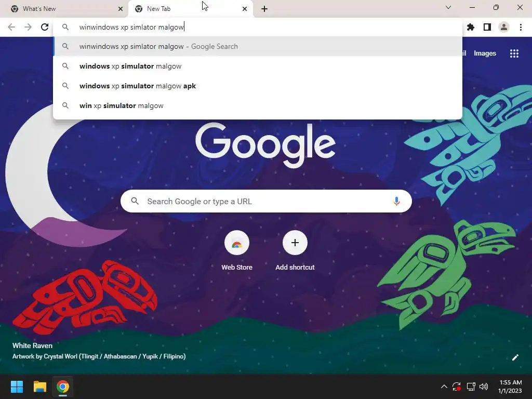The width and height of the screenshot is (532, 399).
Task: Open File Explorer from the taskbar
Action: pyautogui.click(x=39, y=387)
